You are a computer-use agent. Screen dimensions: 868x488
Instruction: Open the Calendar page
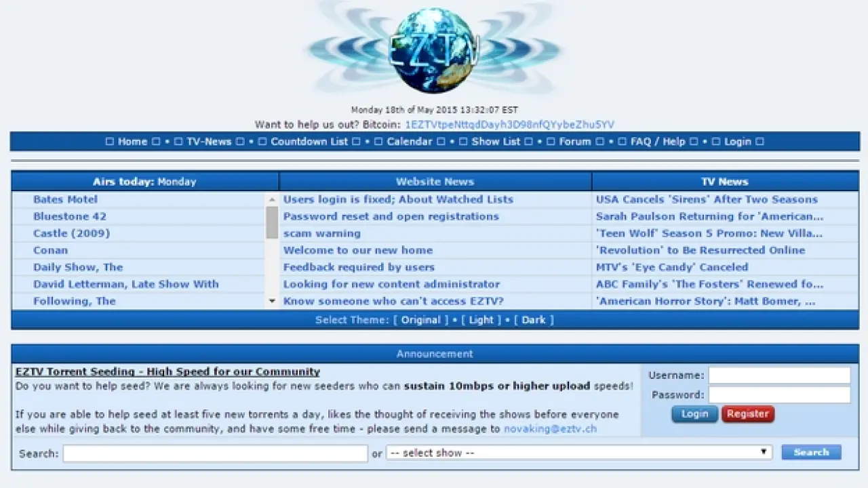409,142
